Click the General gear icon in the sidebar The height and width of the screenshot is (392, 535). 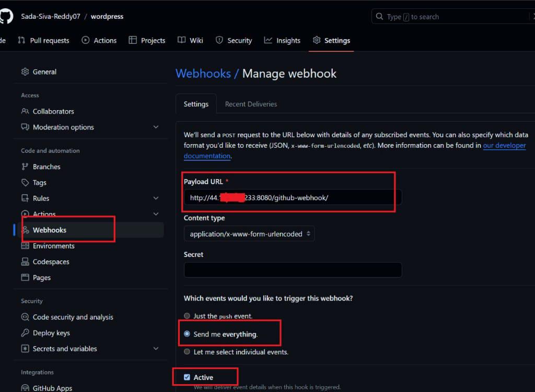click(x=25, y=72)
